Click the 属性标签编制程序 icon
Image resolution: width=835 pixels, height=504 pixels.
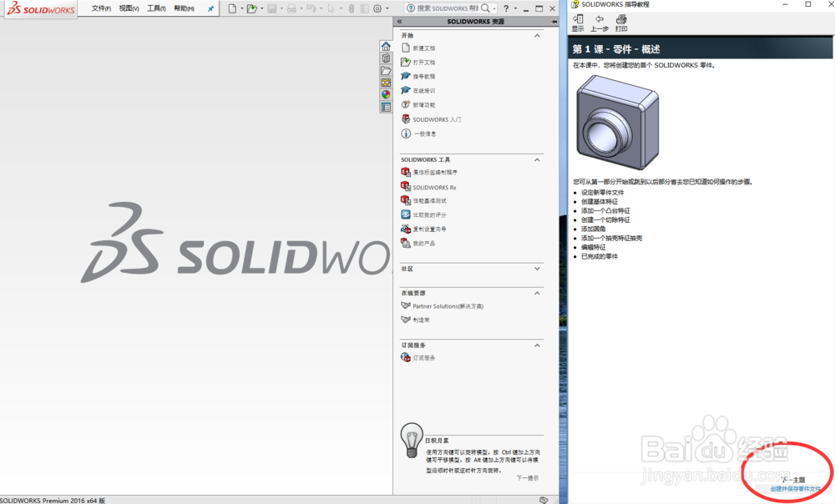(406, 172)
